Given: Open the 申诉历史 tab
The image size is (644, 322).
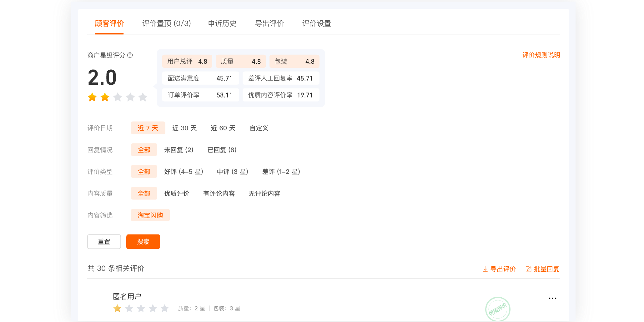Looking at the screenshot, I should click(223, 23).
